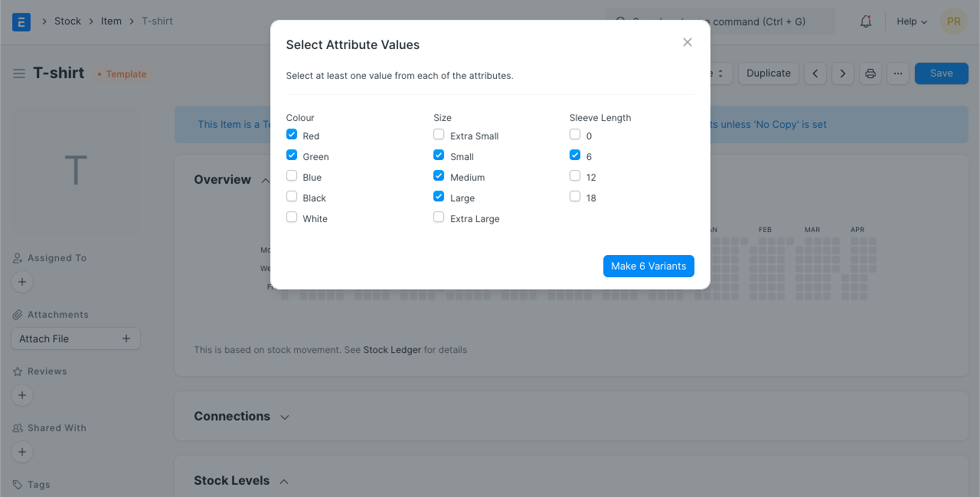
Task: Expand the Connections section
Action: click(285, 417)
